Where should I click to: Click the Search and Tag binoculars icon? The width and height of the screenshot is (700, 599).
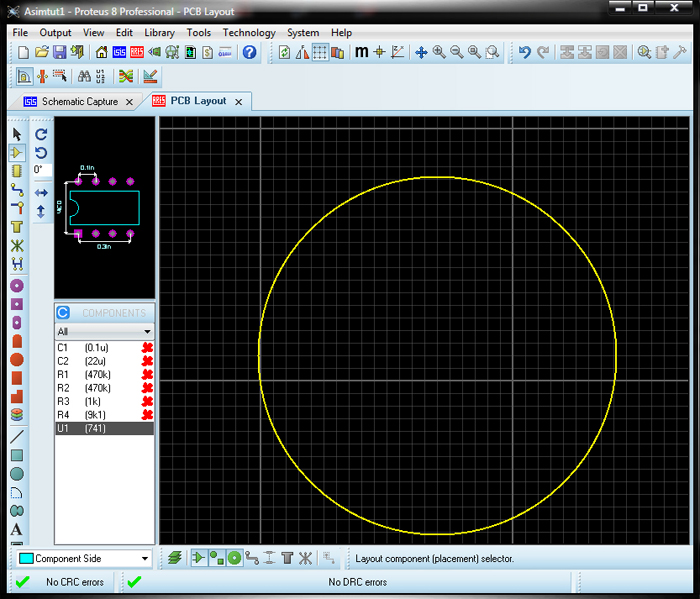point(84,76)
